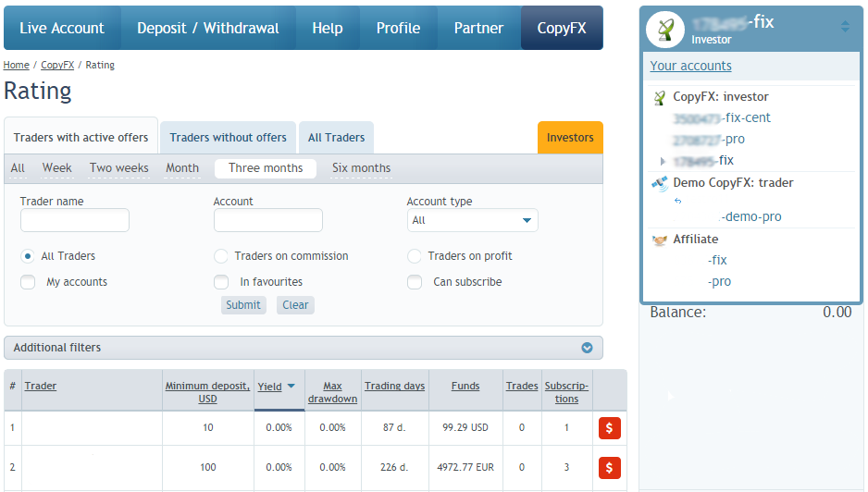This screenshot has height=492, width=868.
Task: Switch to Traders without offers tab
Action: click(x=228, y=137)
